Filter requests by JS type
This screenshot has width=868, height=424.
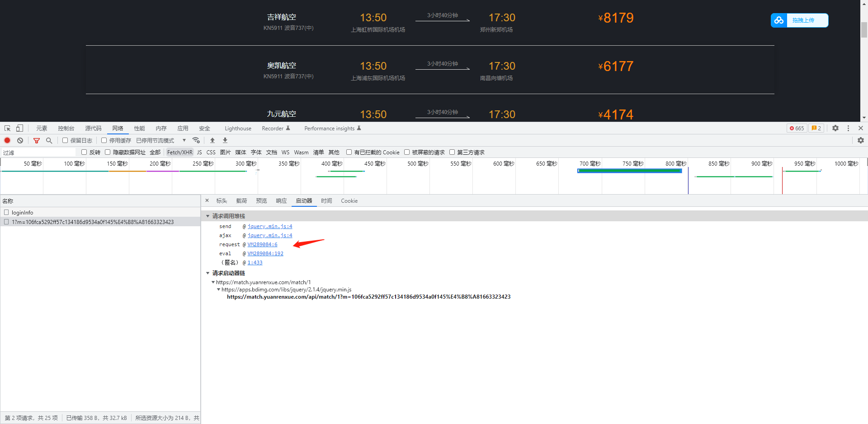coord(199,152)
